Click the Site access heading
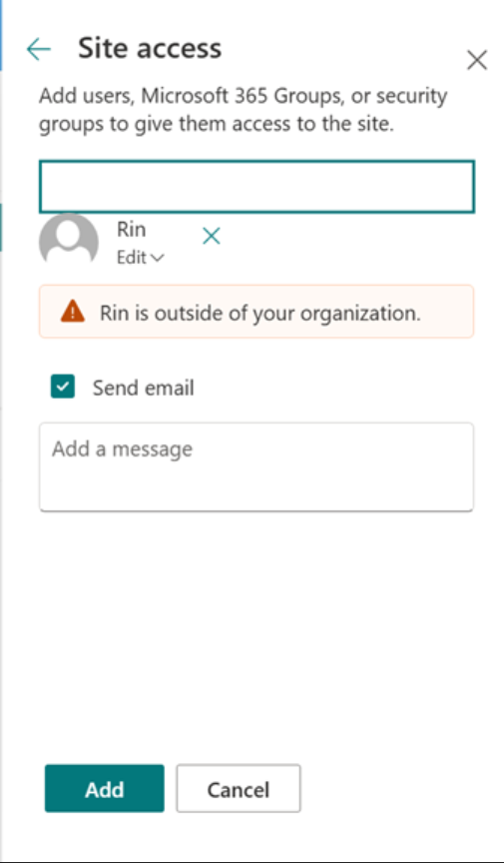The image size is (504, 863). (150, 48)
